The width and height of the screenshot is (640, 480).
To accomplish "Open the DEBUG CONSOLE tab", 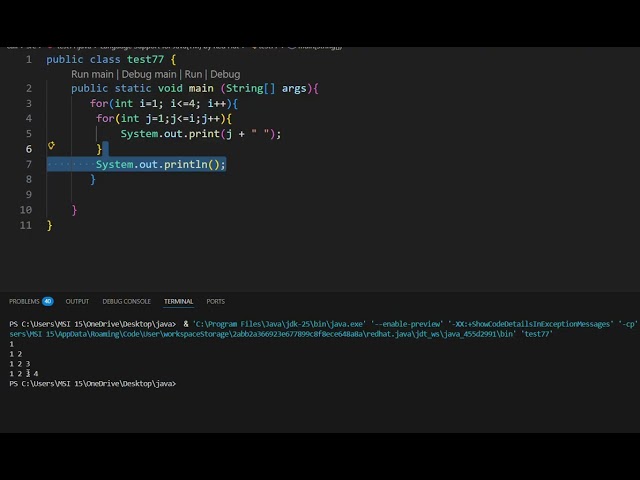I will (127, 301).
